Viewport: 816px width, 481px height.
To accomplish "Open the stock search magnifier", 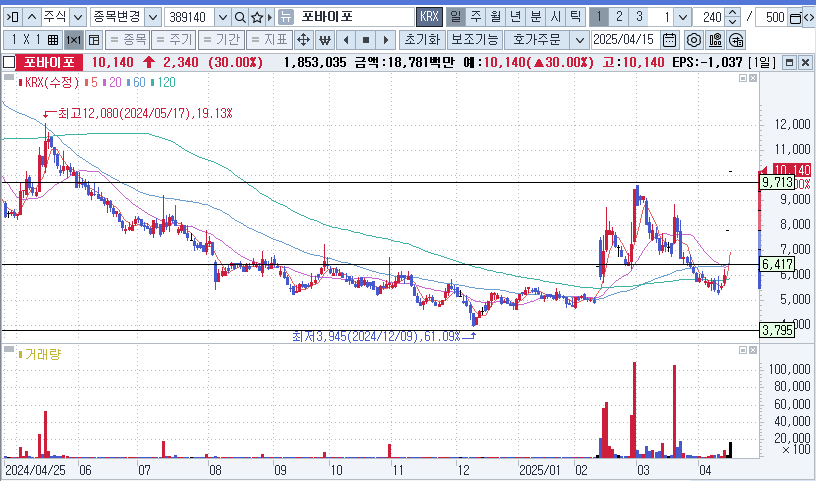I will [x=239, y=17].
